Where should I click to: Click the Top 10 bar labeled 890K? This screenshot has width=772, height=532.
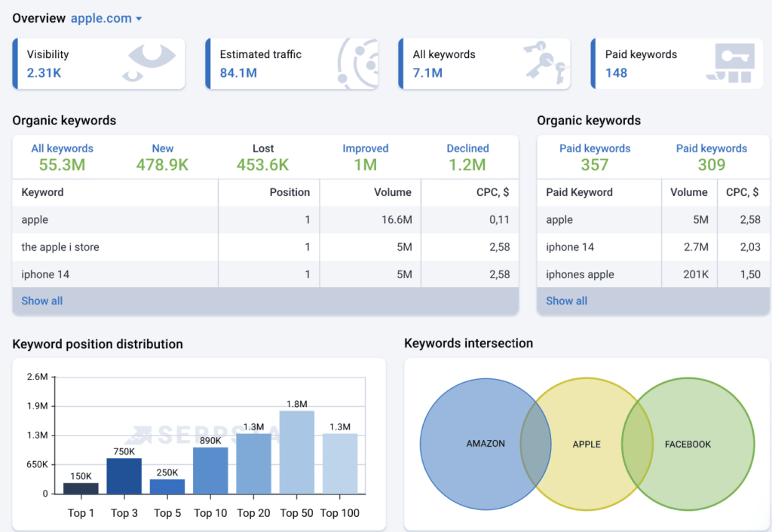[210, 470]
